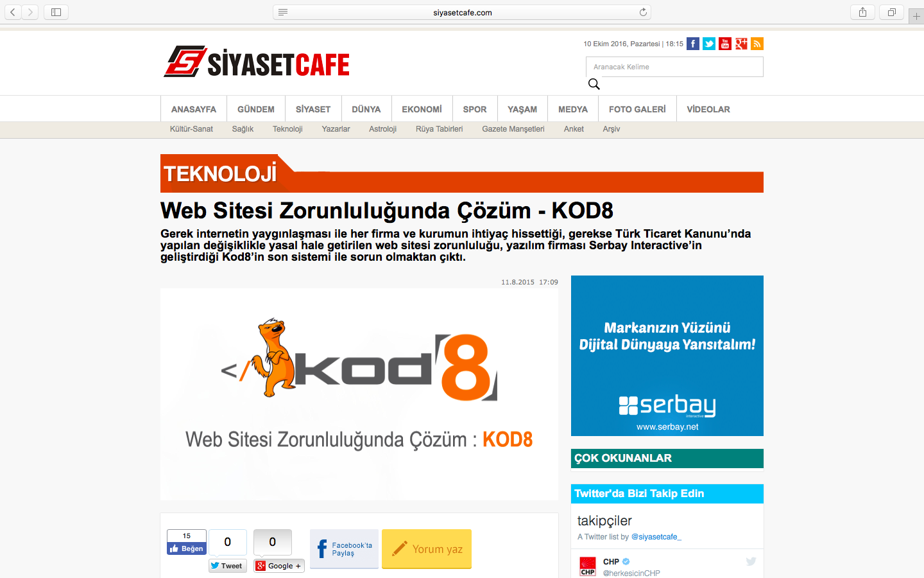The height and width of the screenshot is (578, 924).
Task: Click the Twitter'da Bizi Takip Edin header
Action: (667, 494)
